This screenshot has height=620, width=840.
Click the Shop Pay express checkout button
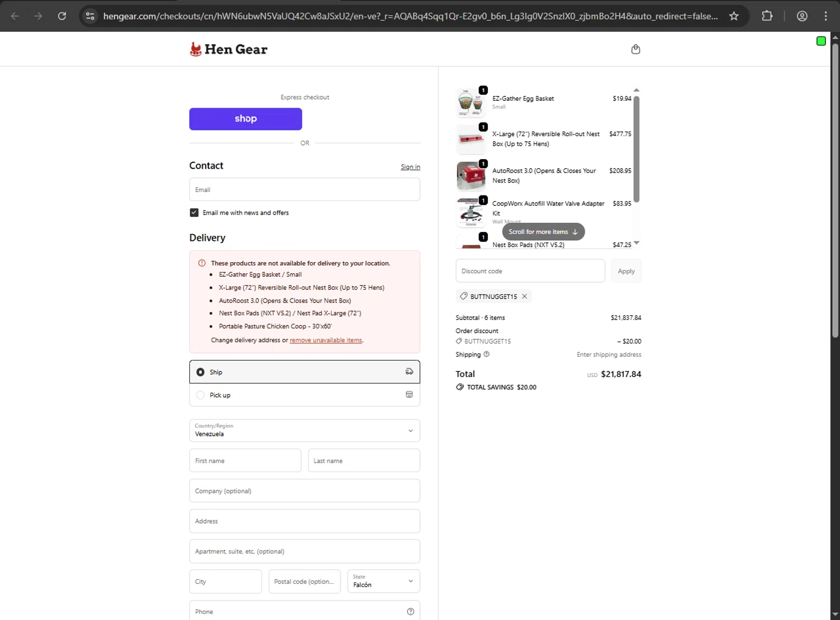pos(245,119)
